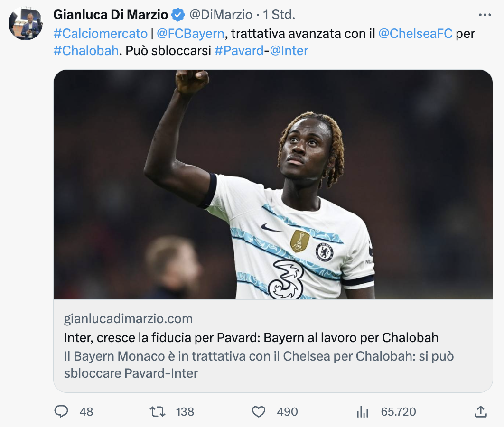This screenshot has width=504, height=427.
Task: Open the @Inter mention
Action: point(289,50)
